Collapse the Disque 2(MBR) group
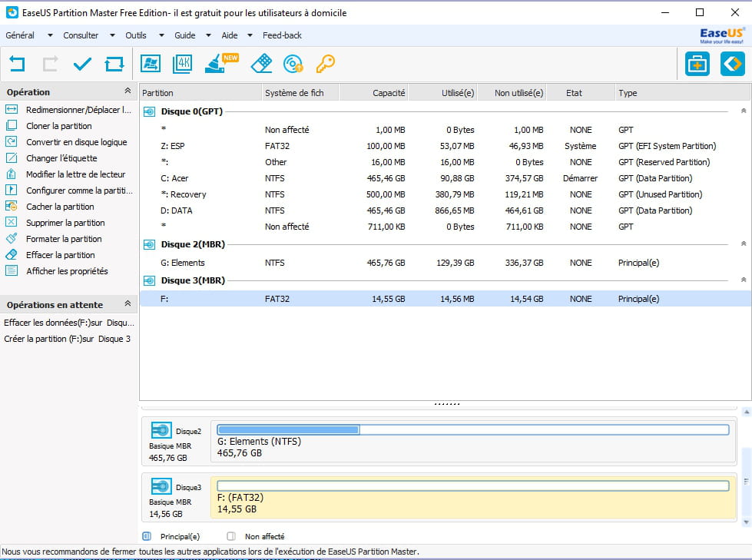 point(744,244)
